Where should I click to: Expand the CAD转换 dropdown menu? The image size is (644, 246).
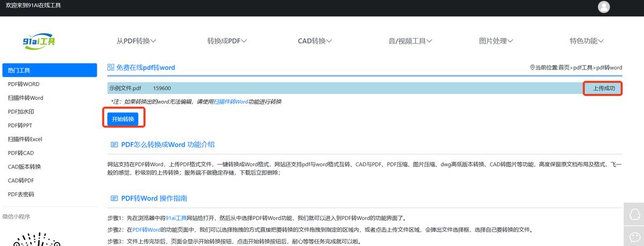coord(315,41)
